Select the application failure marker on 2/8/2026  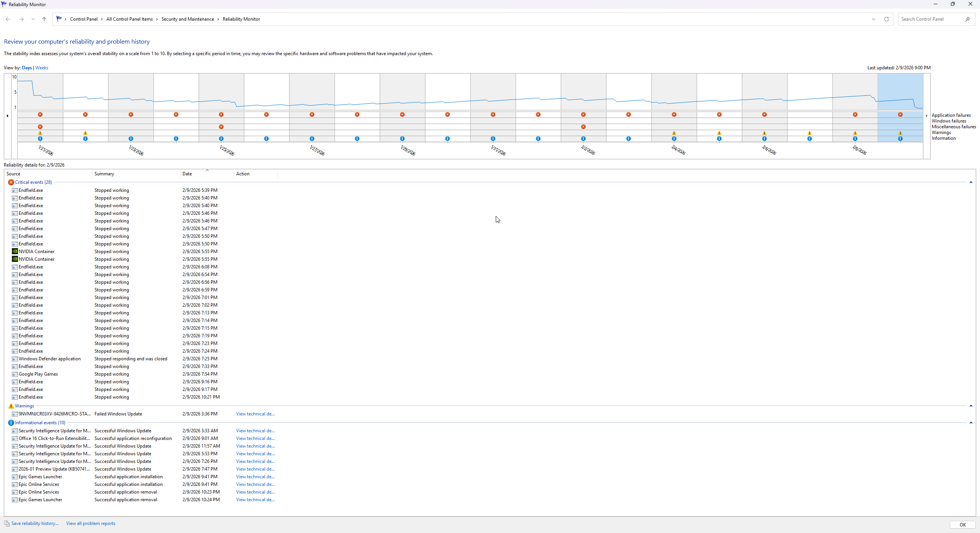pyautogui.click(x=855, y=114)
